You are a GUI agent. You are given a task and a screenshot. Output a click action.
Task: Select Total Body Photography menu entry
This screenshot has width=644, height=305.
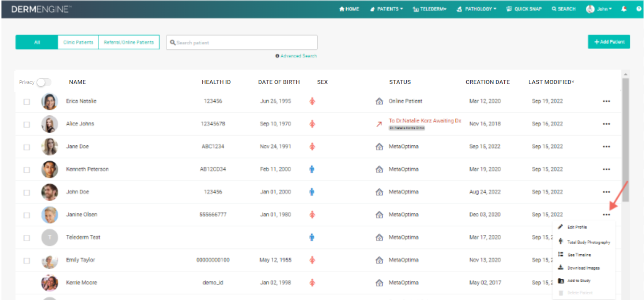[584, 242]
